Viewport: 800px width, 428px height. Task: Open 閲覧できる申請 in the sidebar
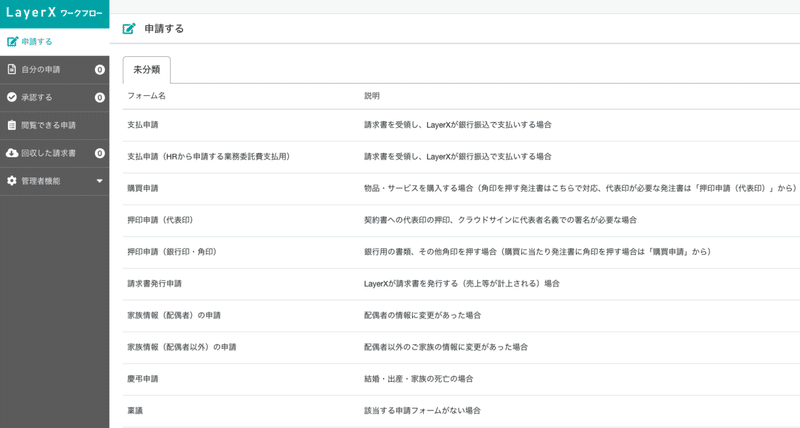(x=55, y=125)
